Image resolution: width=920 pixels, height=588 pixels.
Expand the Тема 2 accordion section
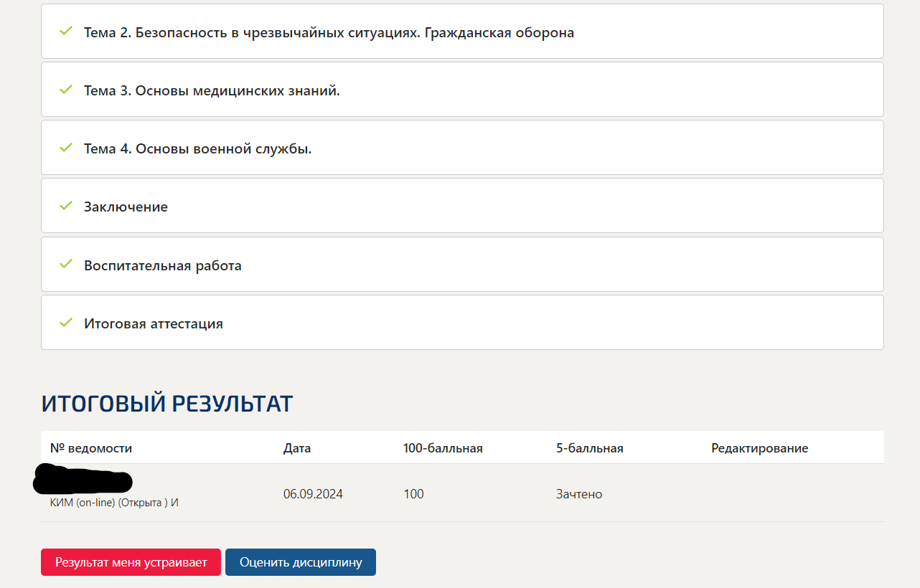point(328,32)
